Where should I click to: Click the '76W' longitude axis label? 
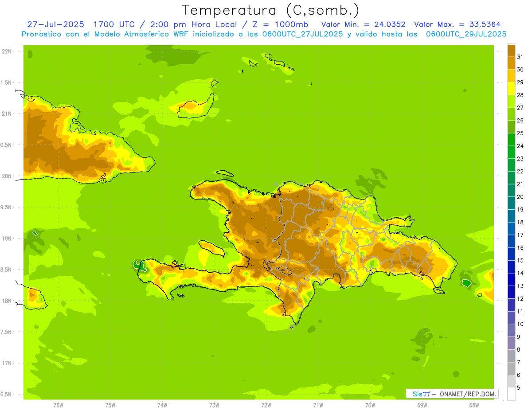point(58,405)
